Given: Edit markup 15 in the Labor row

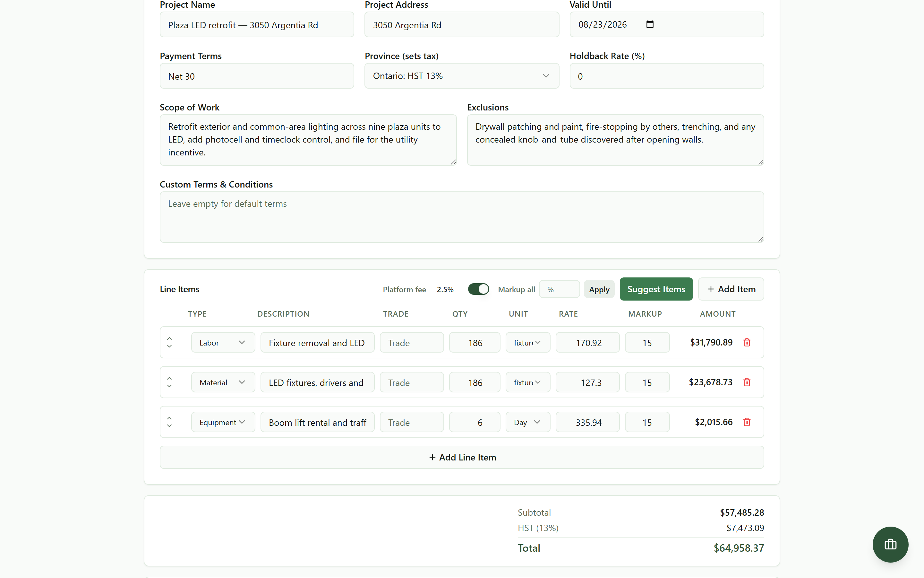Looking at the screenshot, I should (647, 343).
